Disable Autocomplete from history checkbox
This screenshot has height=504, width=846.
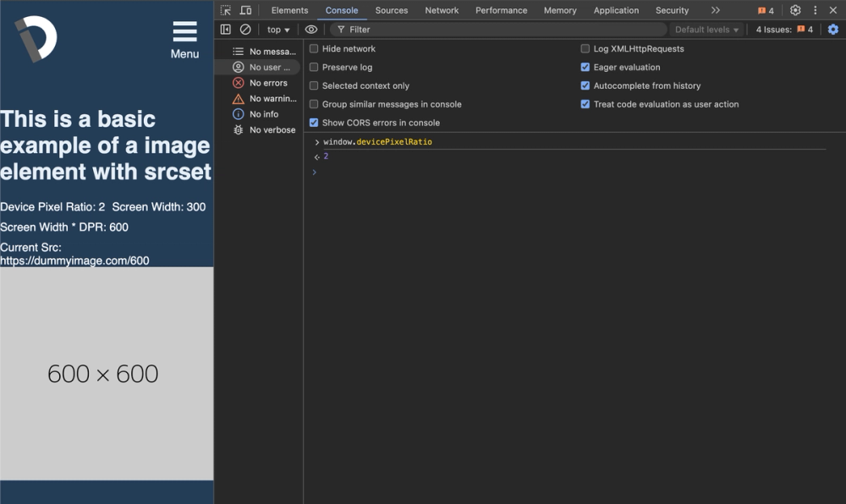tap(585, 85)
